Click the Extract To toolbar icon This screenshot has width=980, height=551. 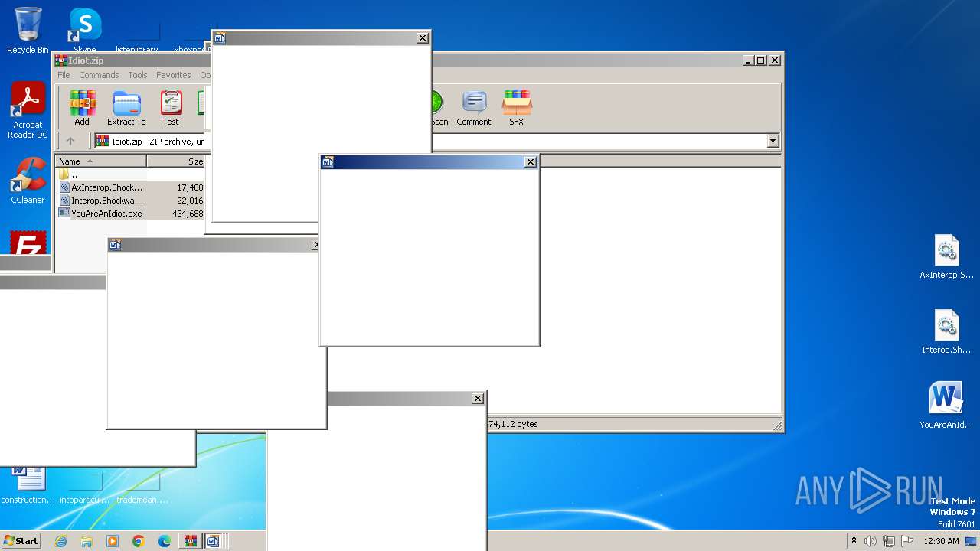click(126, 108)
